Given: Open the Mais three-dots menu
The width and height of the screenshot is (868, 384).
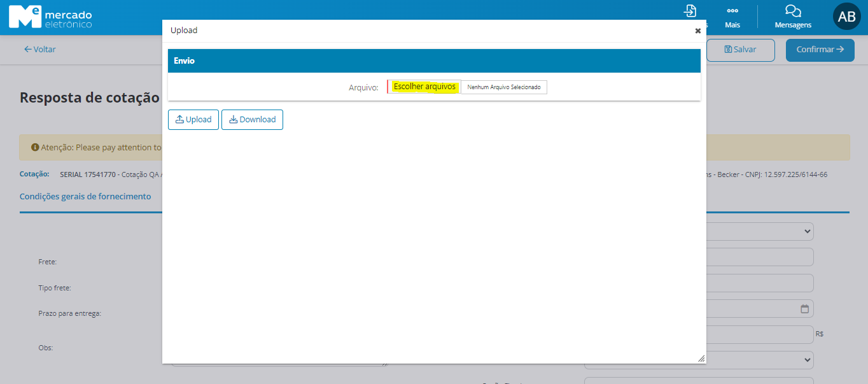Looking at the screenshot, I should pos(732,11).
